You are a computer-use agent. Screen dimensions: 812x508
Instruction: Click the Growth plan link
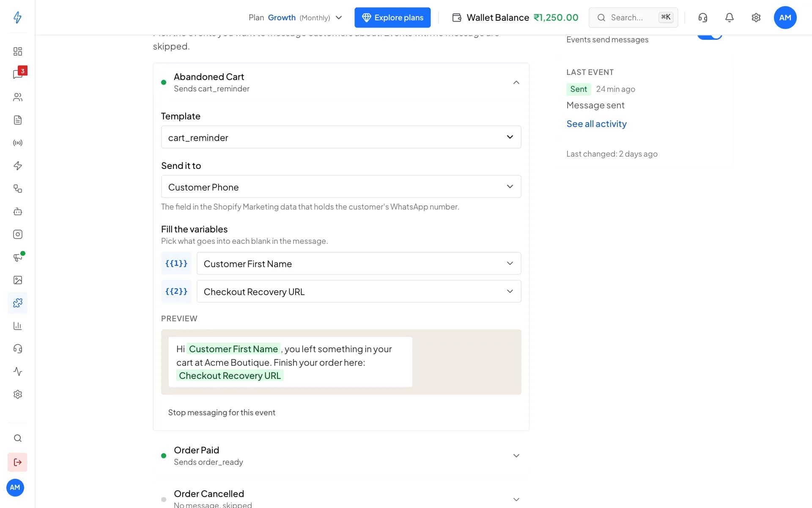pyautogui.click(x=282, y=17)
